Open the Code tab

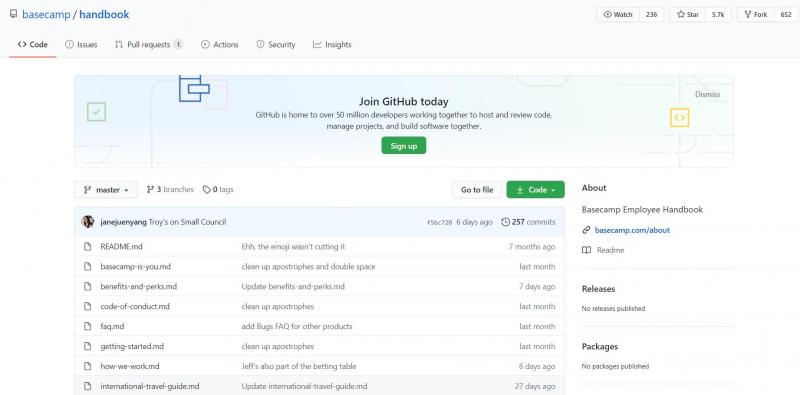pyautogui.click(x=33, y=44)
